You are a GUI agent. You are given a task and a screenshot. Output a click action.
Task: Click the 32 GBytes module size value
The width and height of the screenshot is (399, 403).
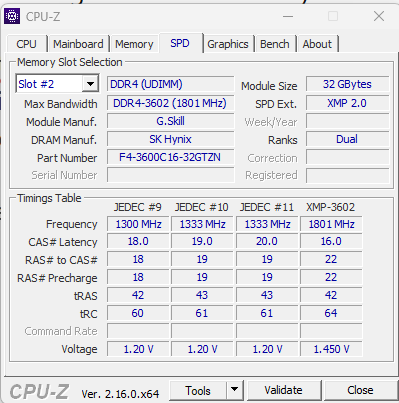[x=347, y=84]
